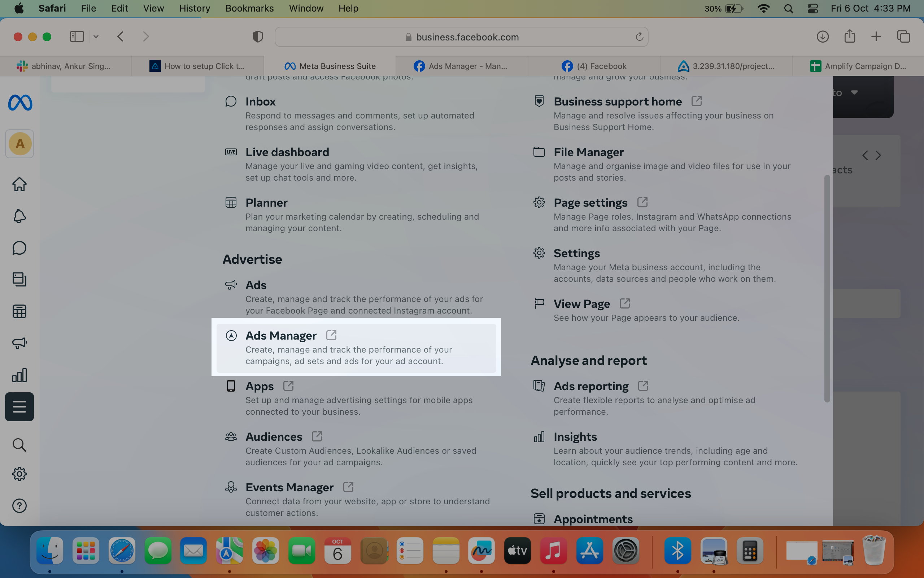
Task: Open the account avatar 'A' switcher
Action: click(x=20, y=144)
